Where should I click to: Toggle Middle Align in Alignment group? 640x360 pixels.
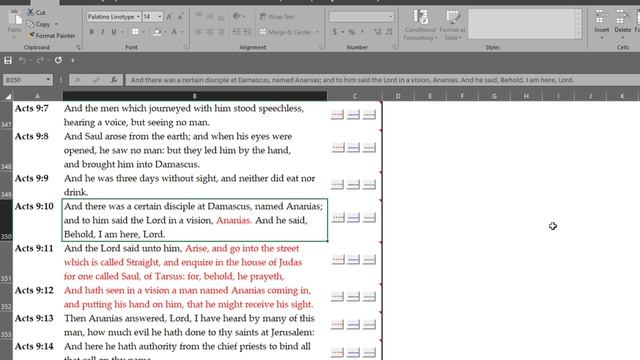(x=210, y=16)
